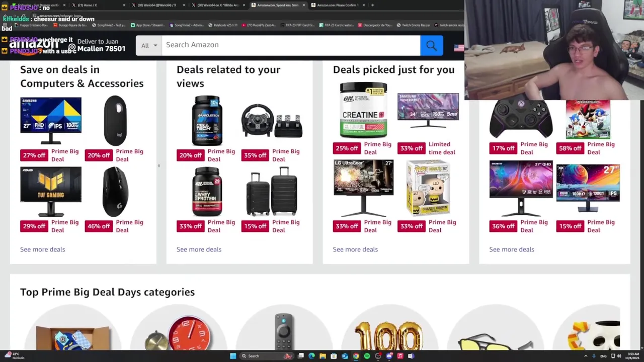Open File Explorer from the taskbar
Viewport: 644px width, 362px height.
[323, 356]
